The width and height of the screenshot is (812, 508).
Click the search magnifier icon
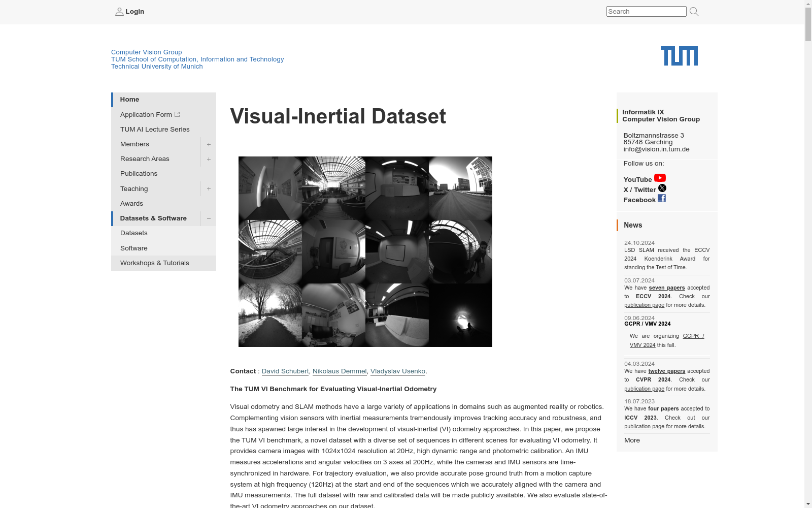pos(694,12)
